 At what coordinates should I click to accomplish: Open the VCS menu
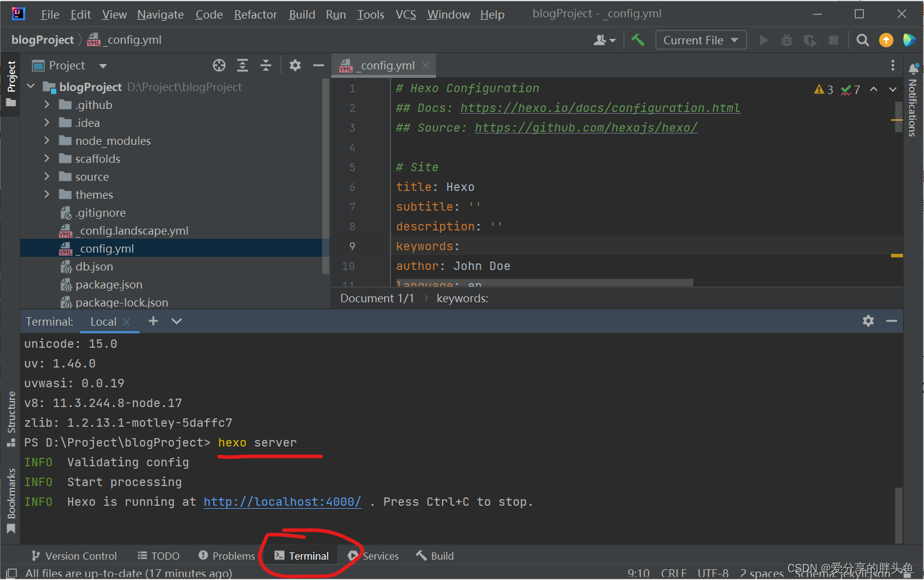(406, 14)
